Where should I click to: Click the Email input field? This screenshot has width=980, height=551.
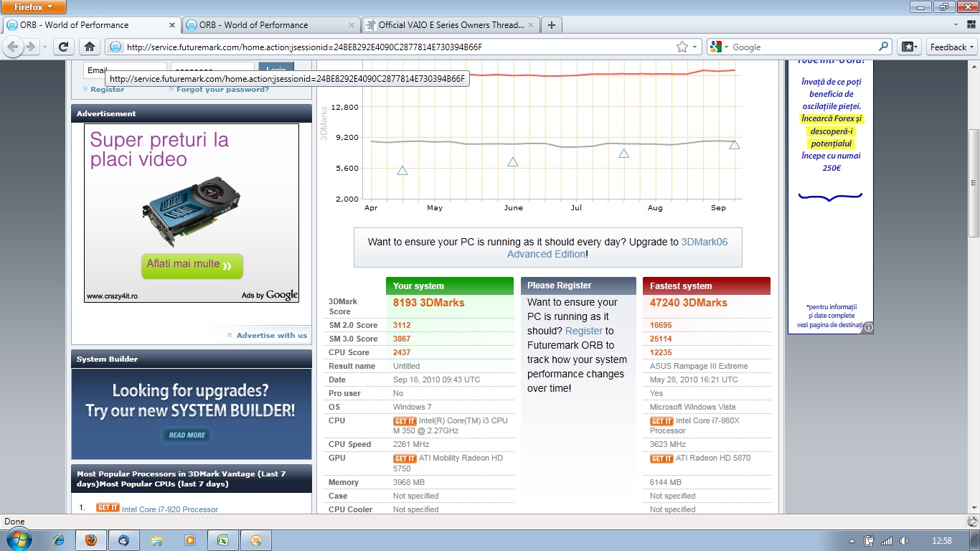click(125, 70)
